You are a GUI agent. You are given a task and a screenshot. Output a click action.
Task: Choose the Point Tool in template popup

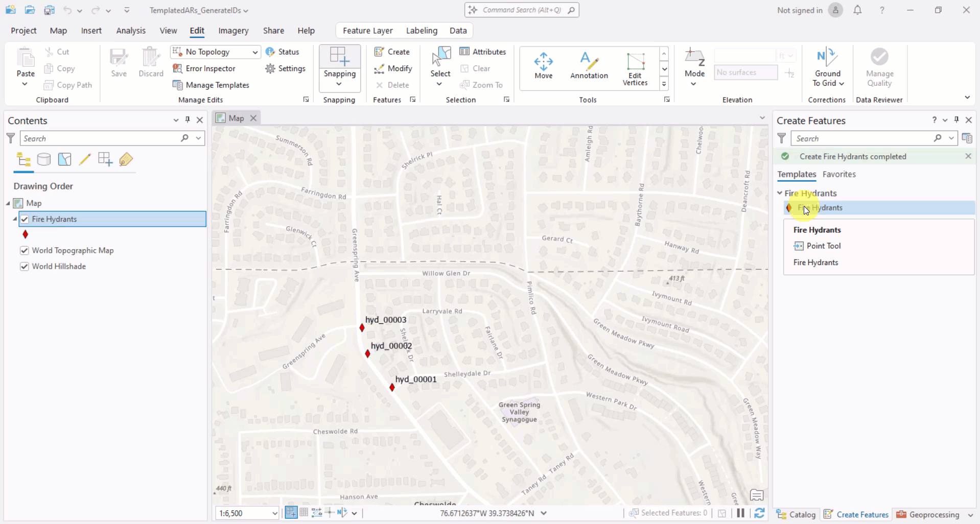[x=817, y=246]
